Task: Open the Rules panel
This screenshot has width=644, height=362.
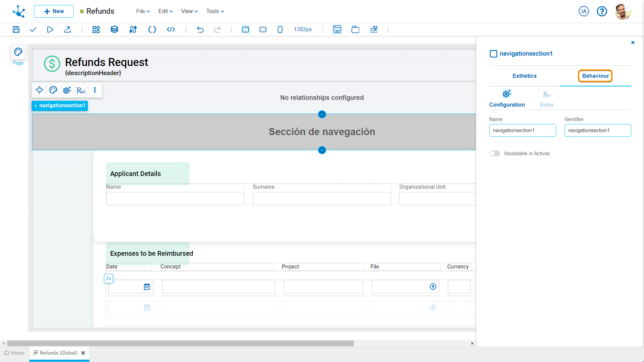Action: point(546,98)
